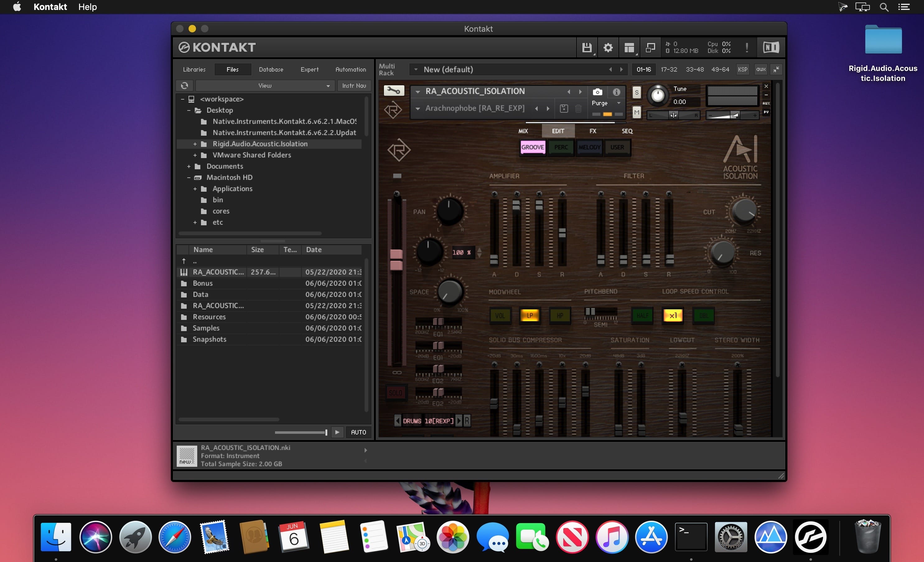Toggle instrument Mute M button
Image resolution: width=924 pixels, height=562 pixels.
pyautogui.click(x=636, y=112)
